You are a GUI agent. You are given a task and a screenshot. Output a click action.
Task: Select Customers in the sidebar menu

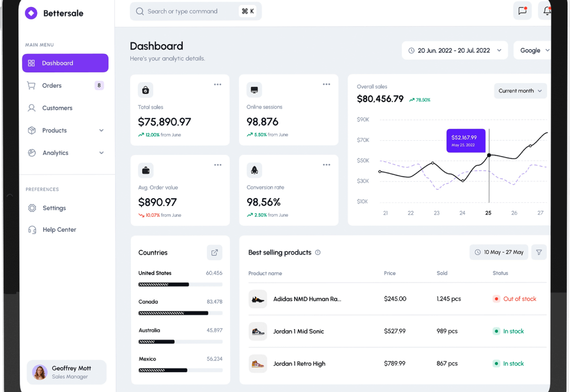point(57,108)
